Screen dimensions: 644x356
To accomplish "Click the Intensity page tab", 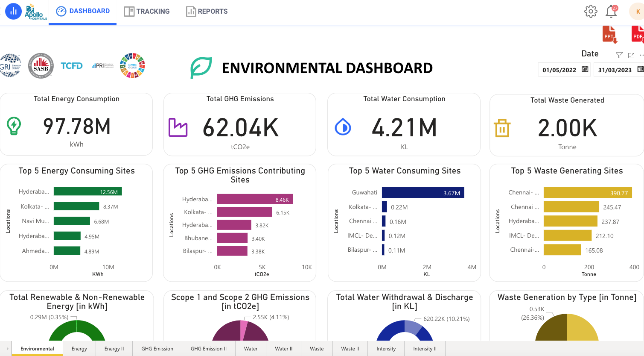I will pos(386,349).
